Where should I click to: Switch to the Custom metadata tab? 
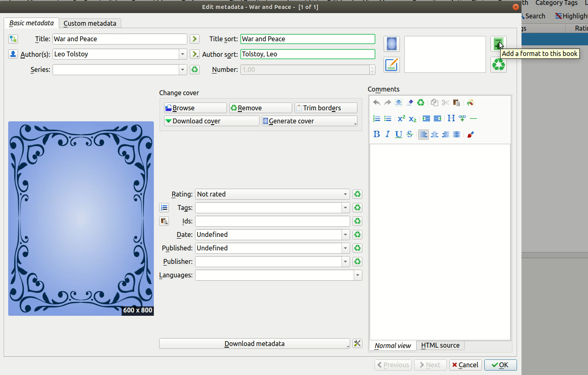tap(90, 23)
